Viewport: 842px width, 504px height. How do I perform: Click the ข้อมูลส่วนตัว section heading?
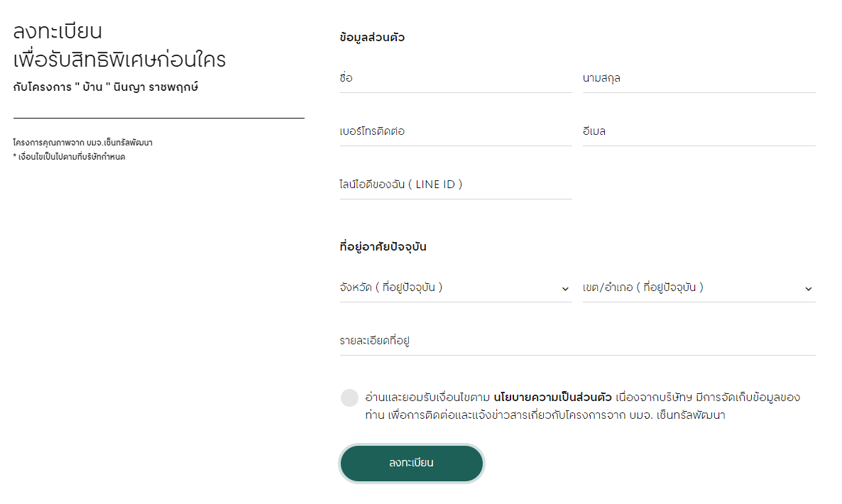click(372, 38)
